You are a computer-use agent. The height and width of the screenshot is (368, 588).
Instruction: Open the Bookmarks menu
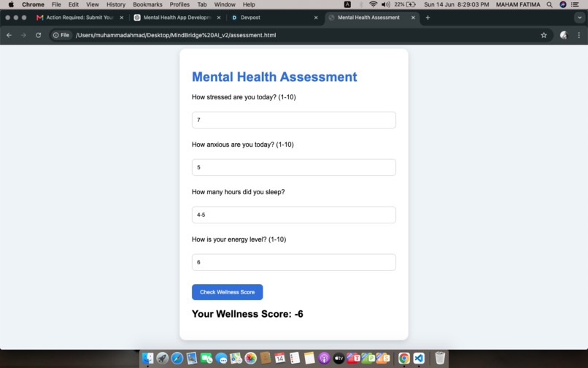tap(148, 4)
